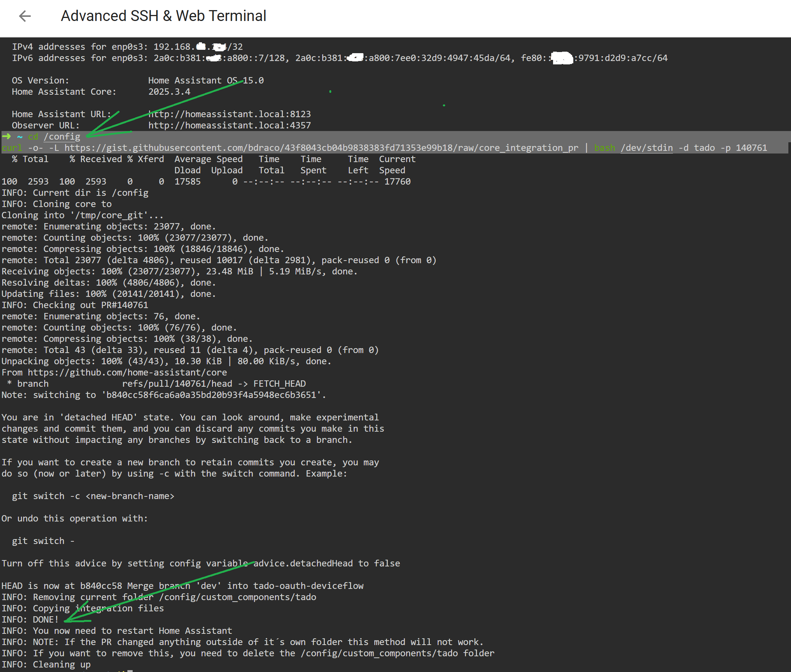This screenshot has height=672, width=791.
Task: Click the refs/pull/140761/head branch text
Action: click(177, 384)
